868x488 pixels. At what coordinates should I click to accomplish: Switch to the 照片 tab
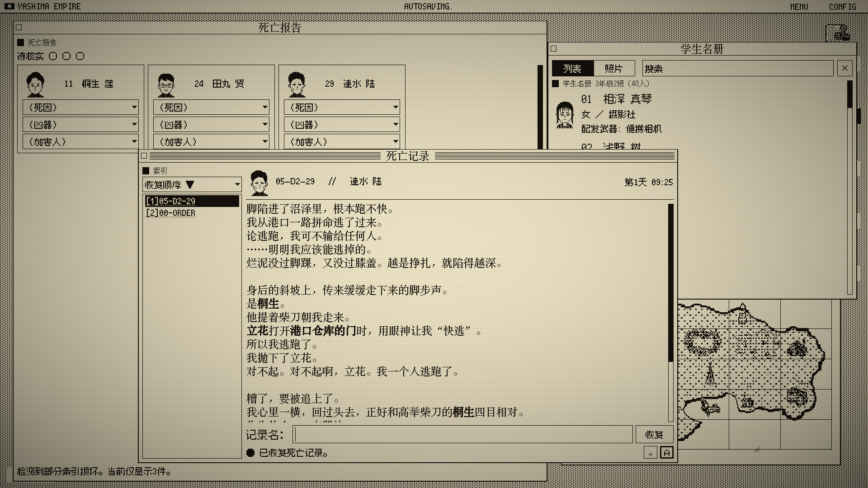tap(614, 69)
